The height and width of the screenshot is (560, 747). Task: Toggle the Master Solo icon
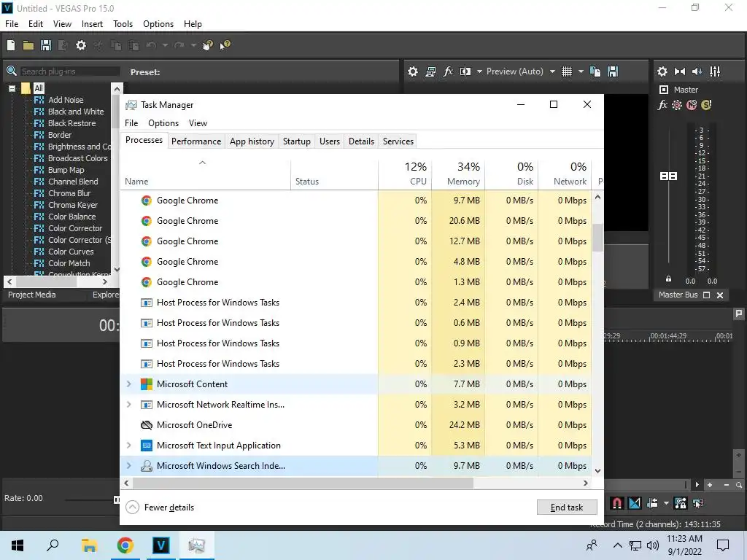pos(706,105)
